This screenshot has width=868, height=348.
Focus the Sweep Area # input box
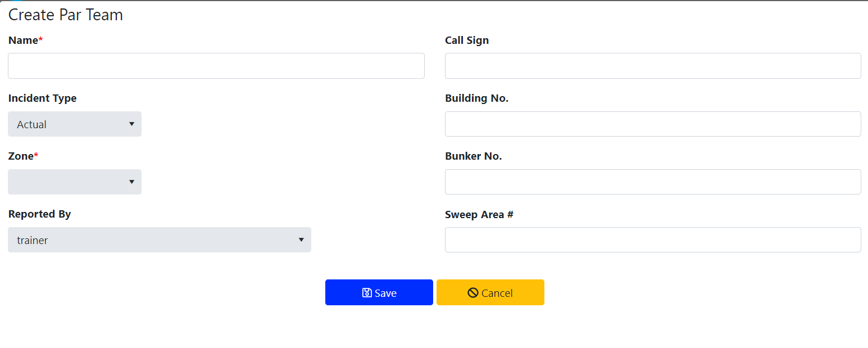pos(653,239)
